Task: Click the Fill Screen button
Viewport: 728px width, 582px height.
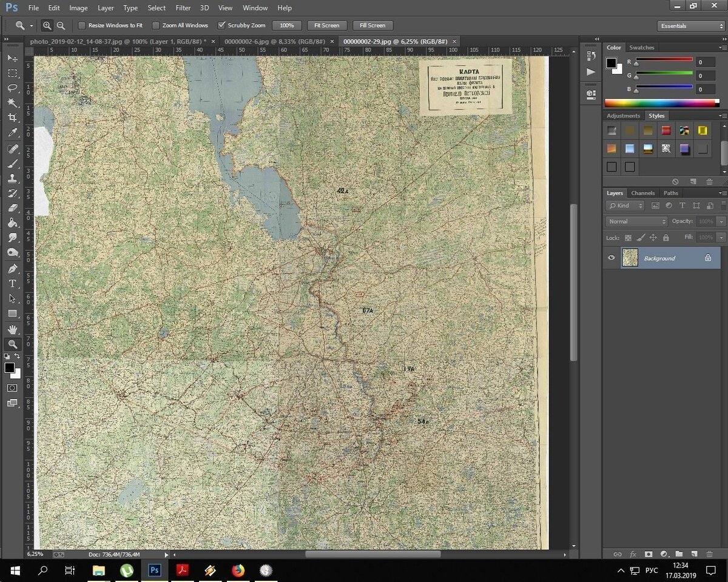Action: (x=372, y=25)
